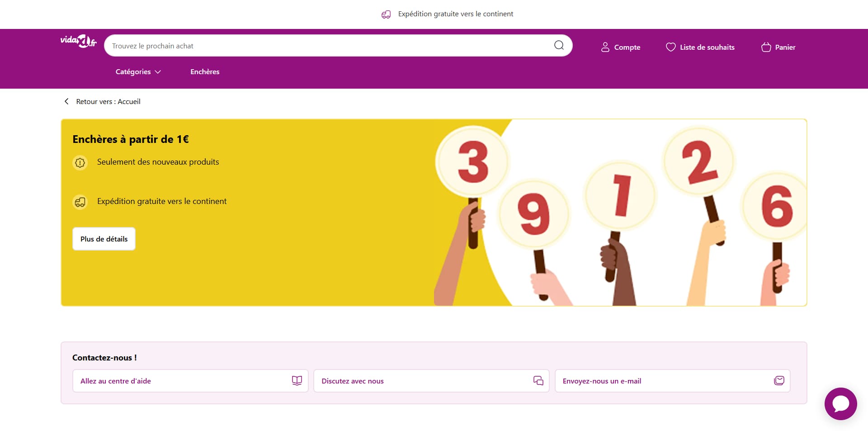The height and width of the screenshot is (431, 868).
Task: Click the chat speech bubbles icon
Action: (x=538, y=381)
